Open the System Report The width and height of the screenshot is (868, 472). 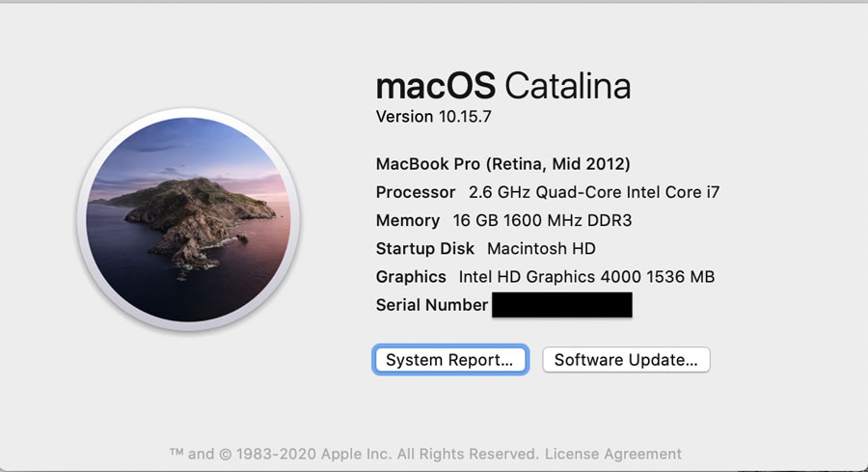coord(449,360)
